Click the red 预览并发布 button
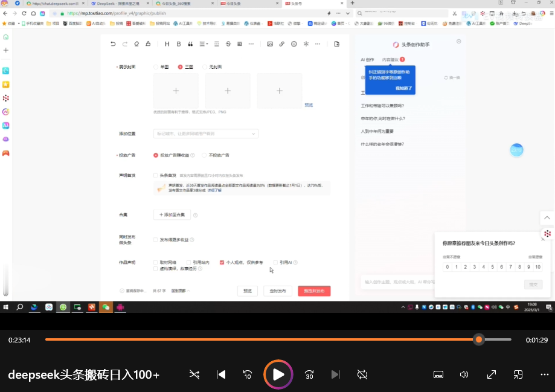This screenshot has height=392, width=555. [314, 291]
